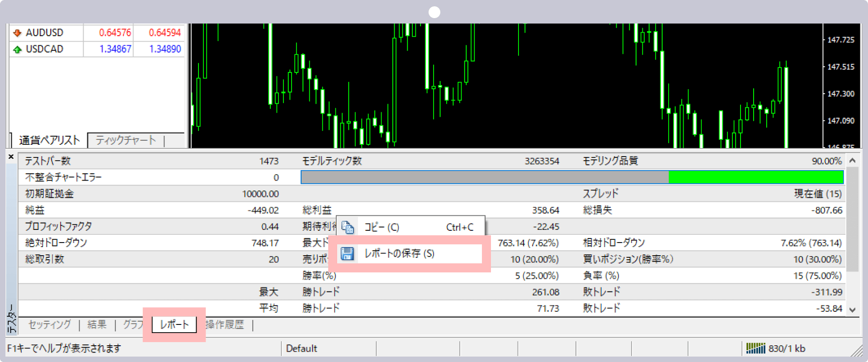The height and width of the screenshot is (362, 868).
Task: Switch to ティックチャート tab
Action: click(126, 140)
